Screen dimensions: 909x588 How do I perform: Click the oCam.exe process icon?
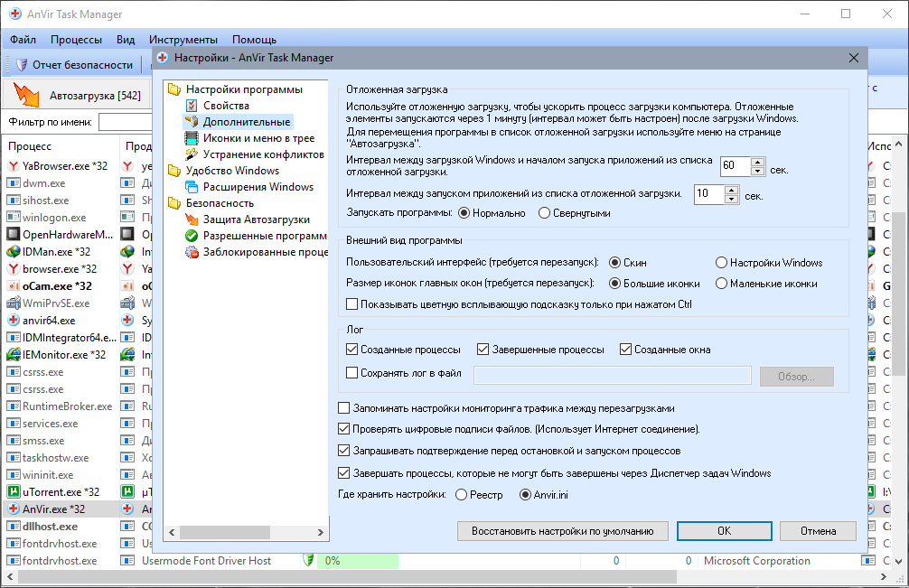13,285
